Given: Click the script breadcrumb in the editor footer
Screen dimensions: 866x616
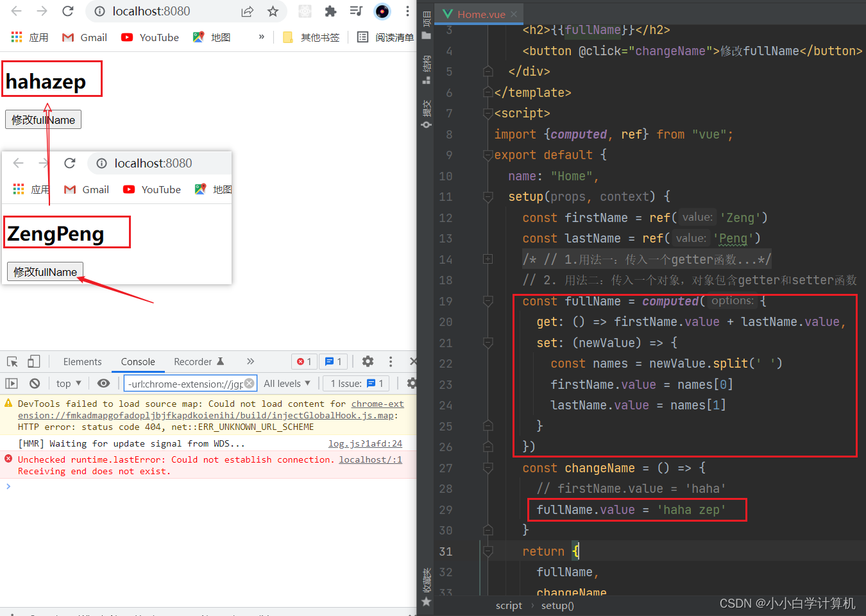Looking at the screenshot, I should tap(509, 605).
